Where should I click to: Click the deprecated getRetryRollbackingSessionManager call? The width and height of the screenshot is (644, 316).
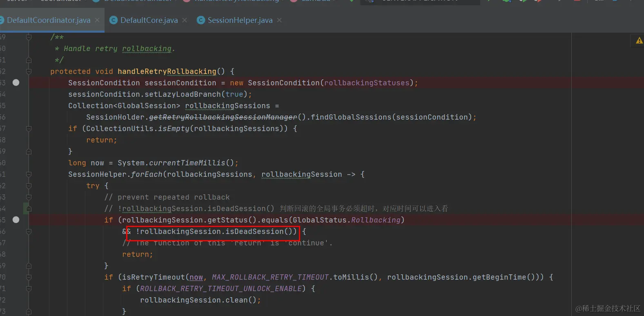223,117
